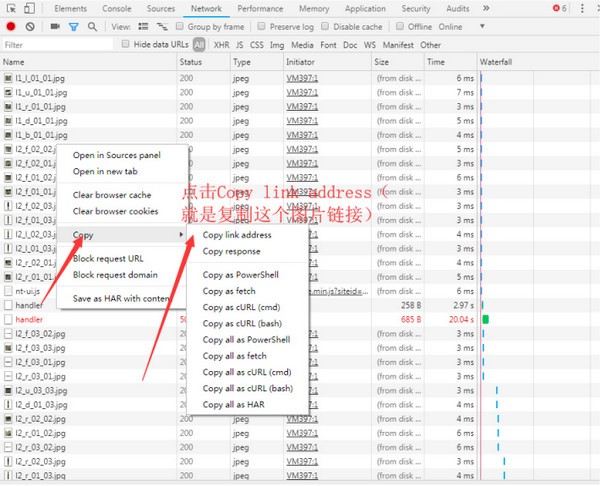
Task: Click the capture screenshots camera icon
Action: (54, 27)
